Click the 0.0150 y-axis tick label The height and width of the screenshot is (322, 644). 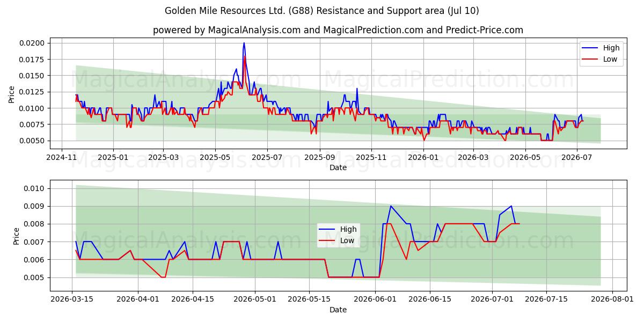33,76
